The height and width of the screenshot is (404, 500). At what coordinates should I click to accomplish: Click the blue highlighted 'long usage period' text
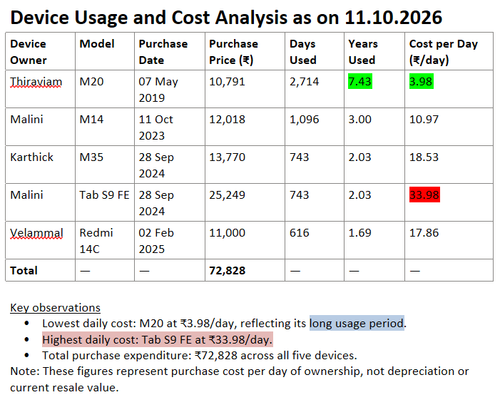357,323
